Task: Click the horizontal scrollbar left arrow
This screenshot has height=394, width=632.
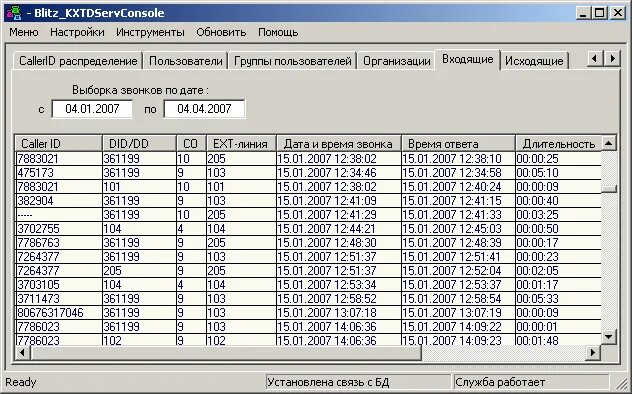Action: pos(22,353)
